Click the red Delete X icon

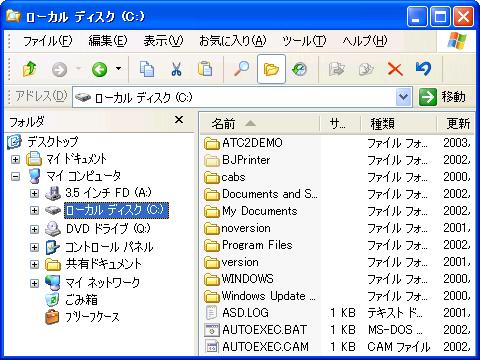point(395,70)
